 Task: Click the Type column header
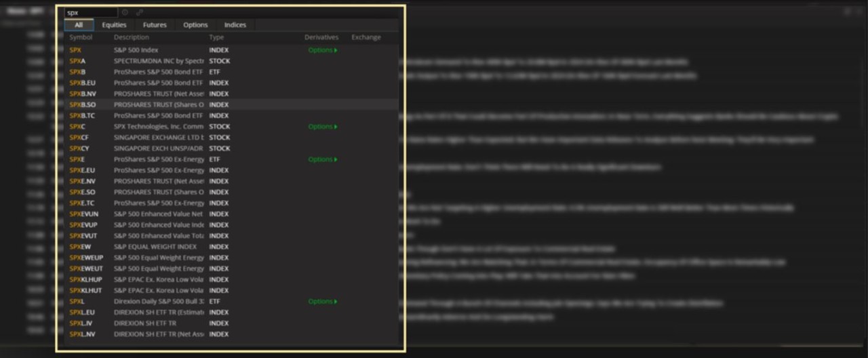pyautogui.click(x=216, y=37)
